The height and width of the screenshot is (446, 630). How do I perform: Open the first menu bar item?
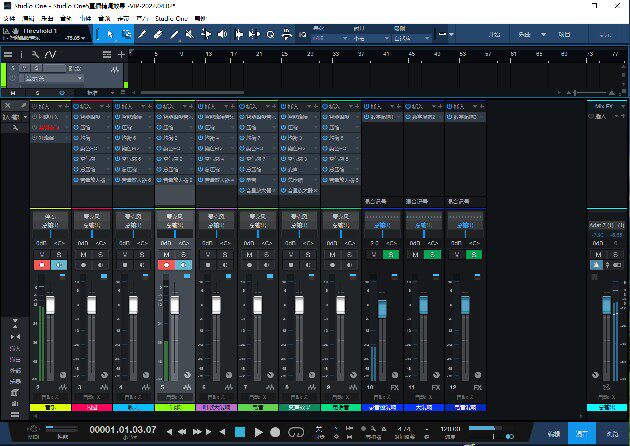point(9,18)
